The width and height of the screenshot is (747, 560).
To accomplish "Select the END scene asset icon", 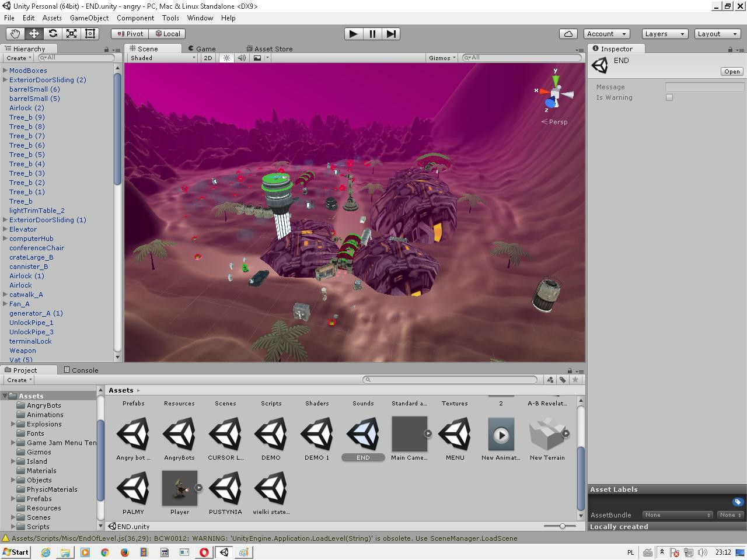I will [x=363, y=434].
